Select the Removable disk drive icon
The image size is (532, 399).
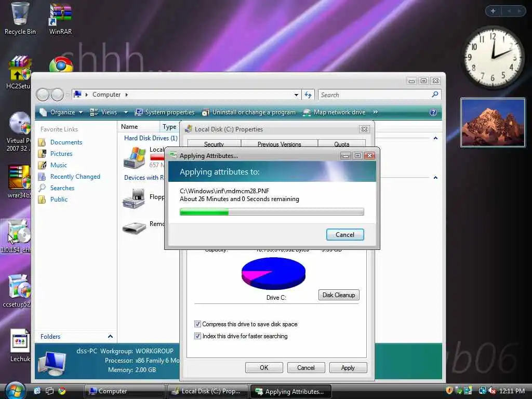[x=134, y=228]
